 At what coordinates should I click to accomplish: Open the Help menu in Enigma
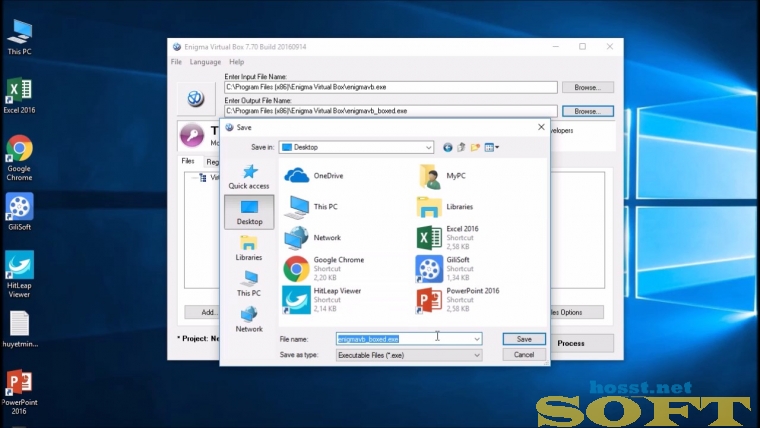[x=237, y=62]
